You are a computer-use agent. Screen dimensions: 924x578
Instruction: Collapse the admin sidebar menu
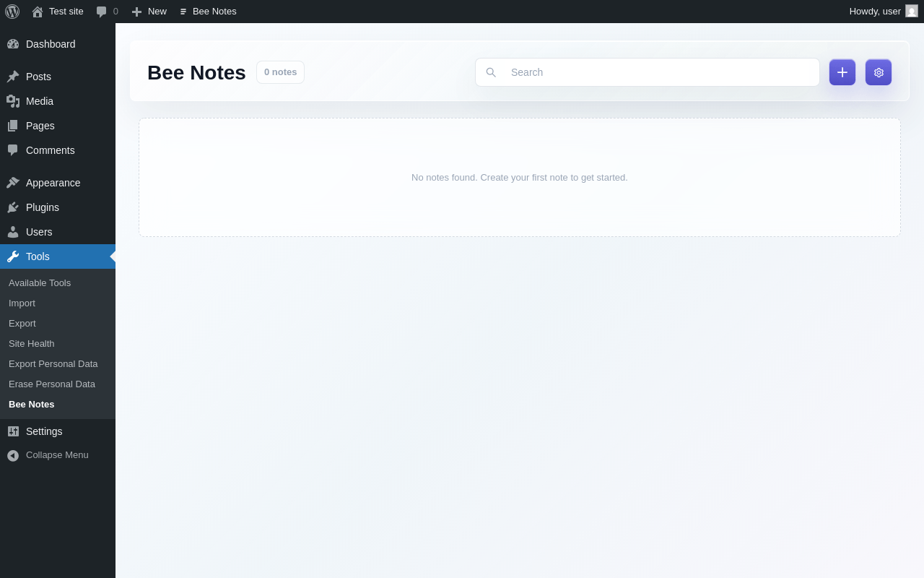58,455
